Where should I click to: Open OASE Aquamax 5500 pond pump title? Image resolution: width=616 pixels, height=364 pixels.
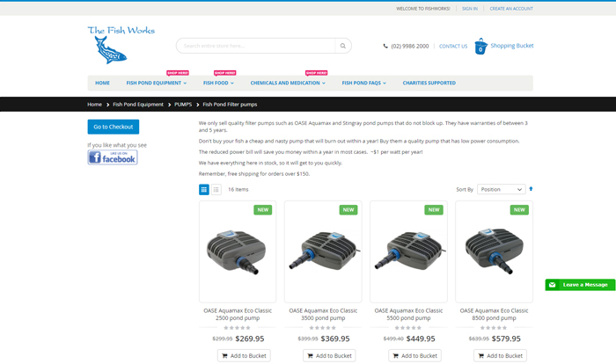click(x=408, y=314)
